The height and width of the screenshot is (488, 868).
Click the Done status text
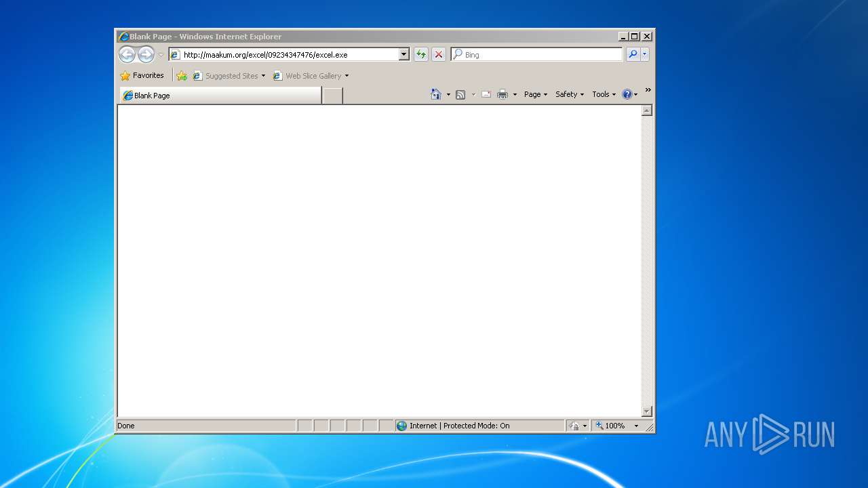126,426
